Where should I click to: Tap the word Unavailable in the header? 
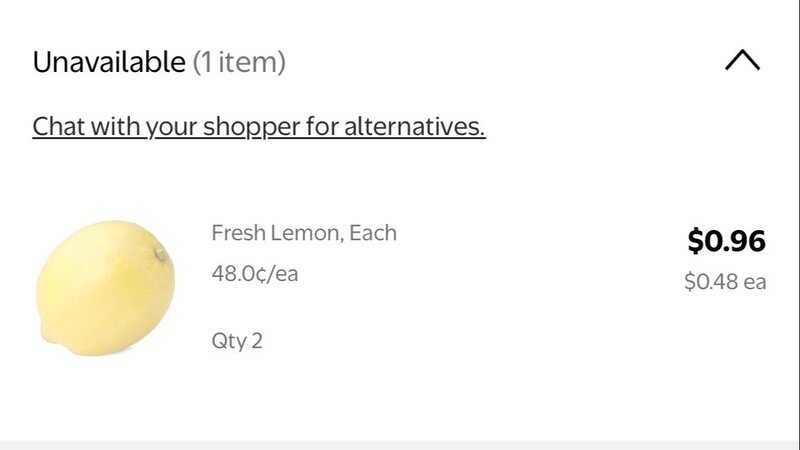point(109,62)
